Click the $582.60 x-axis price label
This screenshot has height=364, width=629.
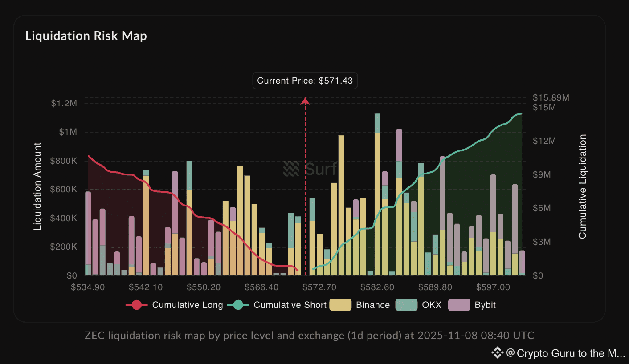377,287
